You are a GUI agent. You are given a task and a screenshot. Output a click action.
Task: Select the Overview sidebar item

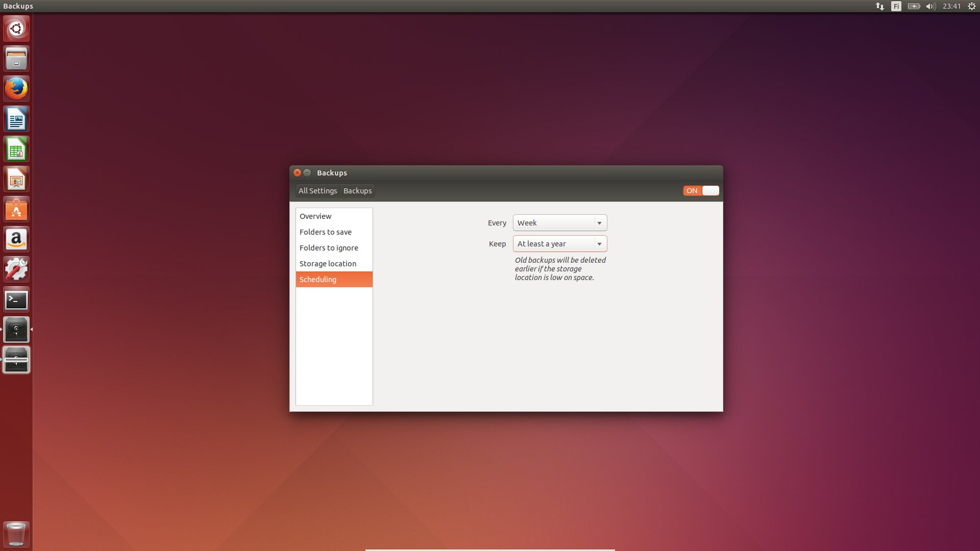pyautogui.click(x=334, y=216)
